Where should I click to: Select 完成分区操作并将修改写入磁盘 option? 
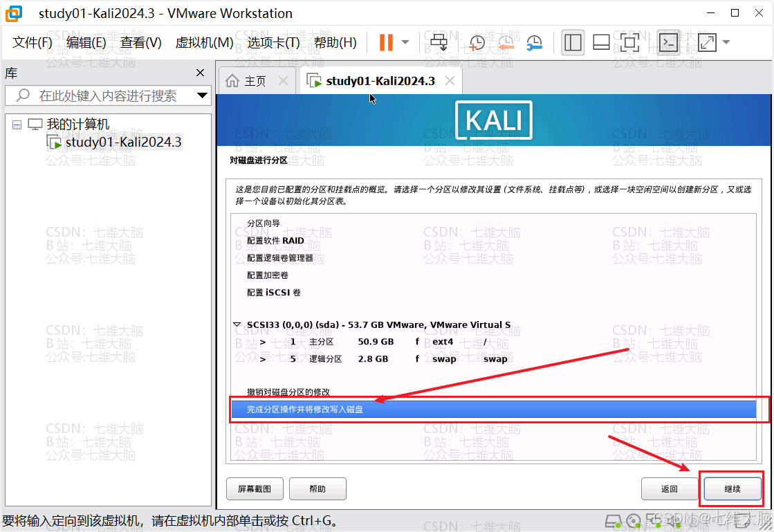[493, 409]
